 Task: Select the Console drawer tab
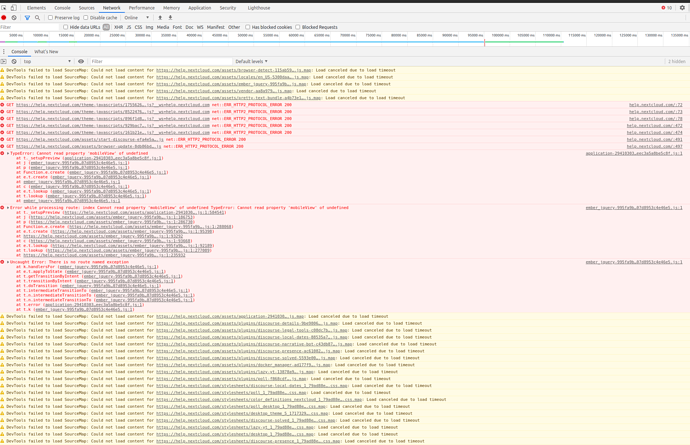(19, 51)
